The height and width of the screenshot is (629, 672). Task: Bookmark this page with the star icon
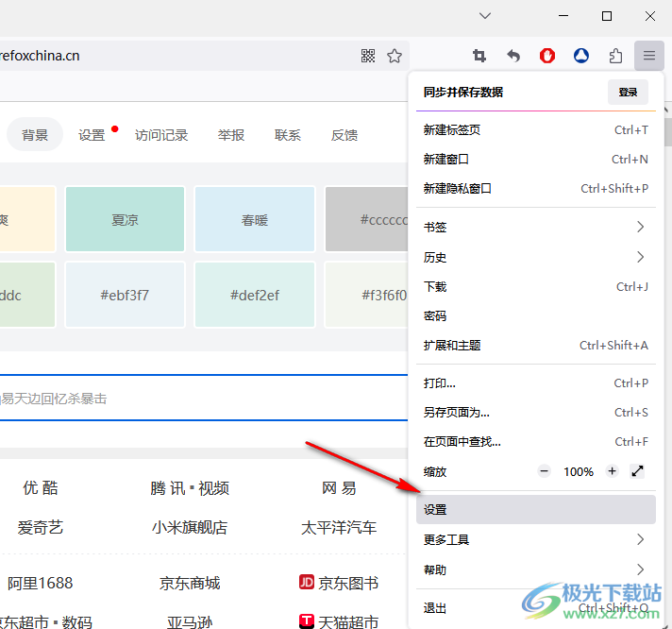coord(395,56)
